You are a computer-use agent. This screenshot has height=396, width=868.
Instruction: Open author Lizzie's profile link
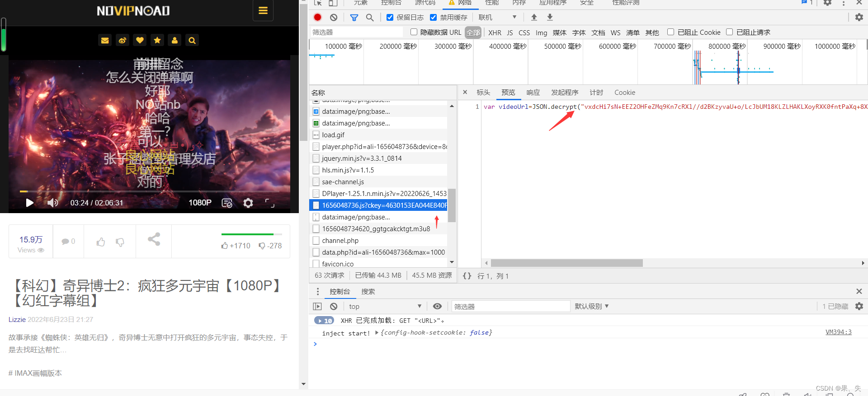click(17, 319)
